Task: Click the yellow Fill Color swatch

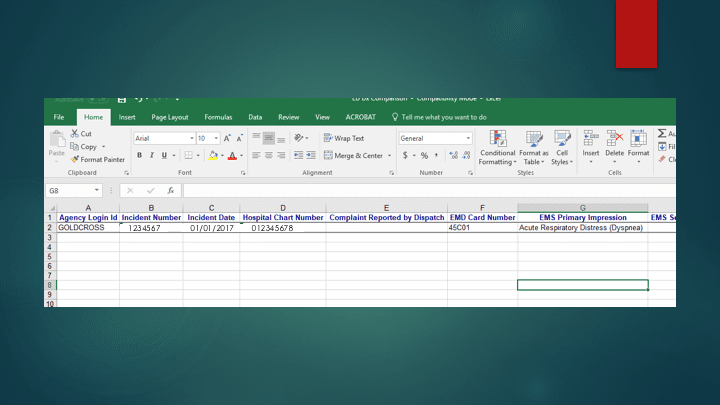Action: pyautogui.click(x=213, y=156)
